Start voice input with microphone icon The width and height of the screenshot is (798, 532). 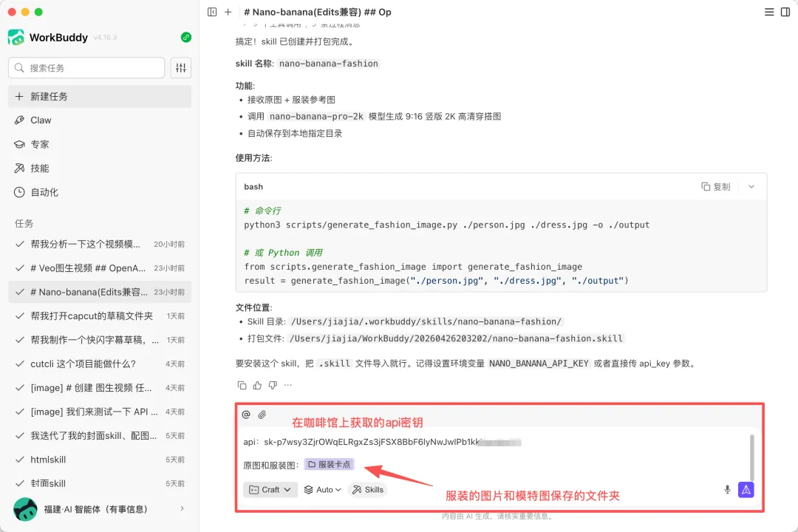[x=727, y=490]
